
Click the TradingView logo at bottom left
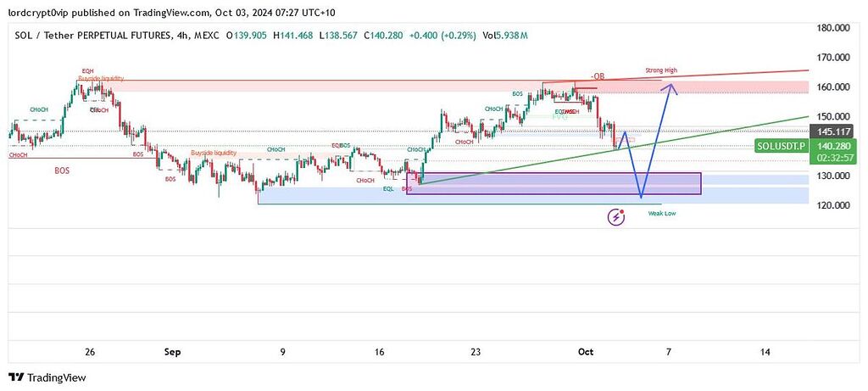coord(47,377)
